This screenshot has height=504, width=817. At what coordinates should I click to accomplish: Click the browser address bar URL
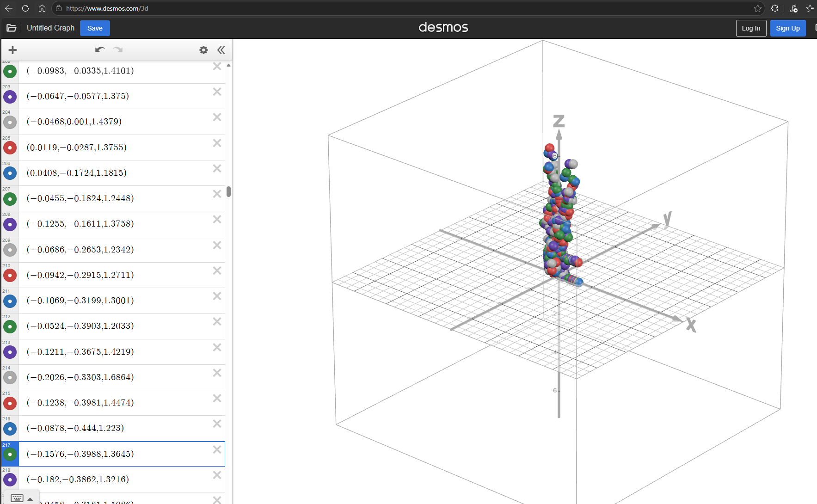(107, 8)
